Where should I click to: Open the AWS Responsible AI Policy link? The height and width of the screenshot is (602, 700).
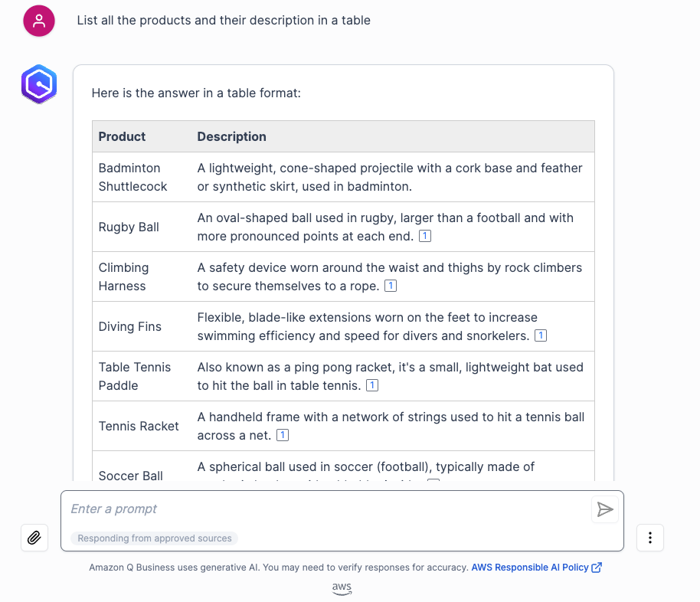click(530, 568)
